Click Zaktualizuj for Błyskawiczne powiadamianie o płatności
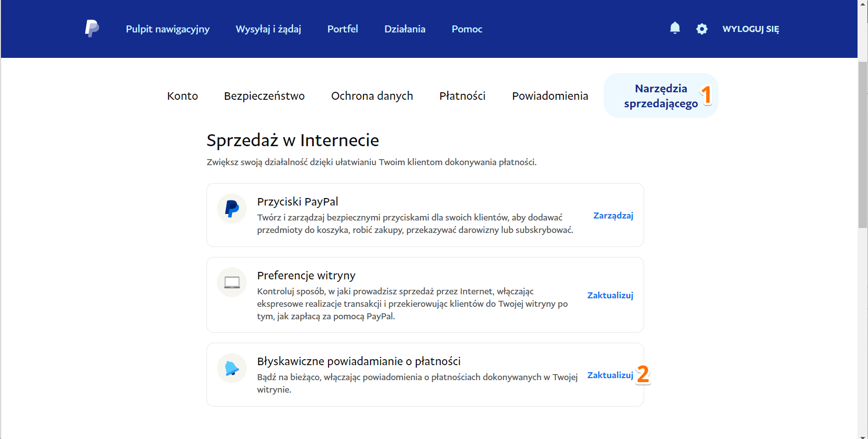 (x=610, y=375)
